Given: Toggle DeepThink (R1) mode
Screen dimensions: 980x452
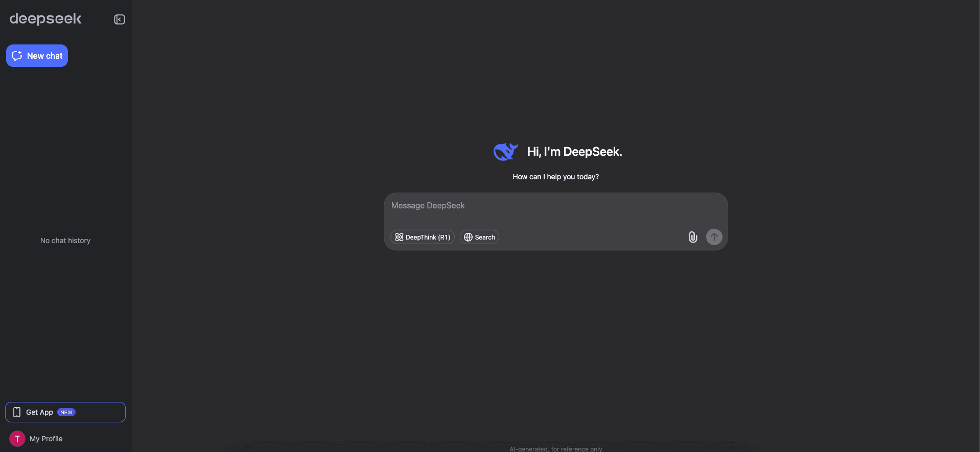Looking at the screenshot, I should coord(423,237).
